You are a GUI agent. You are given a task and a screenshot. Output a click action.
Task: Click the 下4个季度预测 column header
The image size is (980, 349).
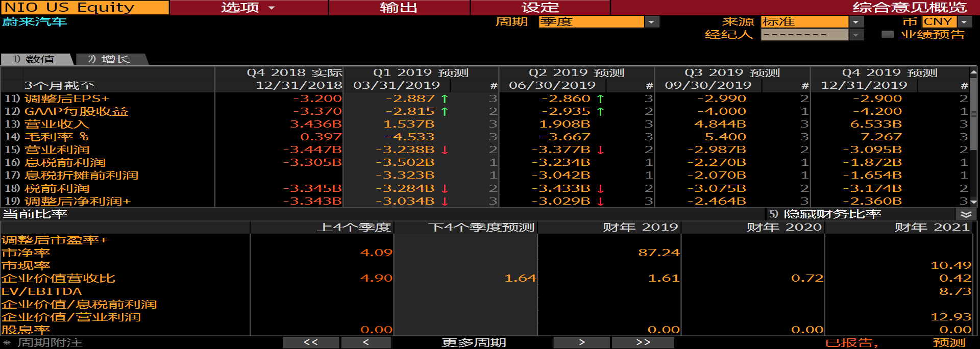481,227
